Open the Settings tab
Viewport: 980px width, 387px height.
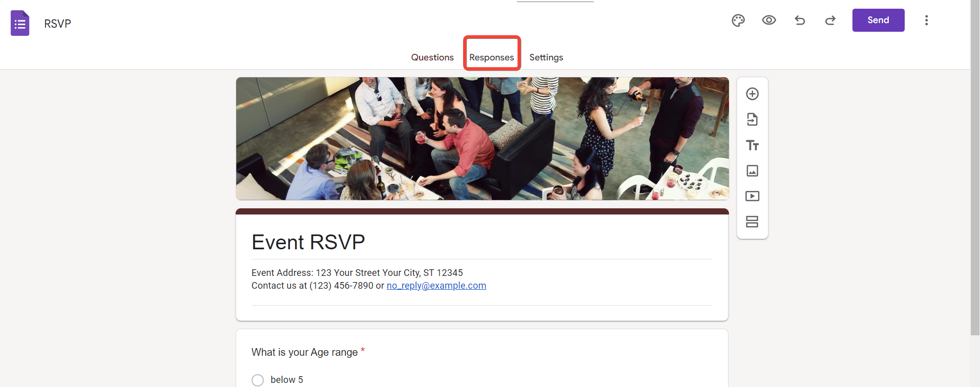point(546,57)
